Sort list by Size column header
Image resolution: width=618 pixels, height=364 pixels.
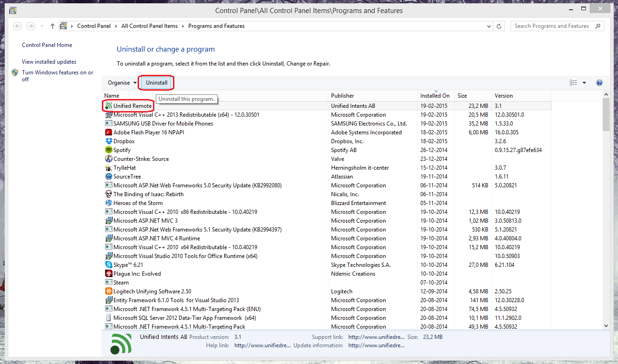pos(473,96)
